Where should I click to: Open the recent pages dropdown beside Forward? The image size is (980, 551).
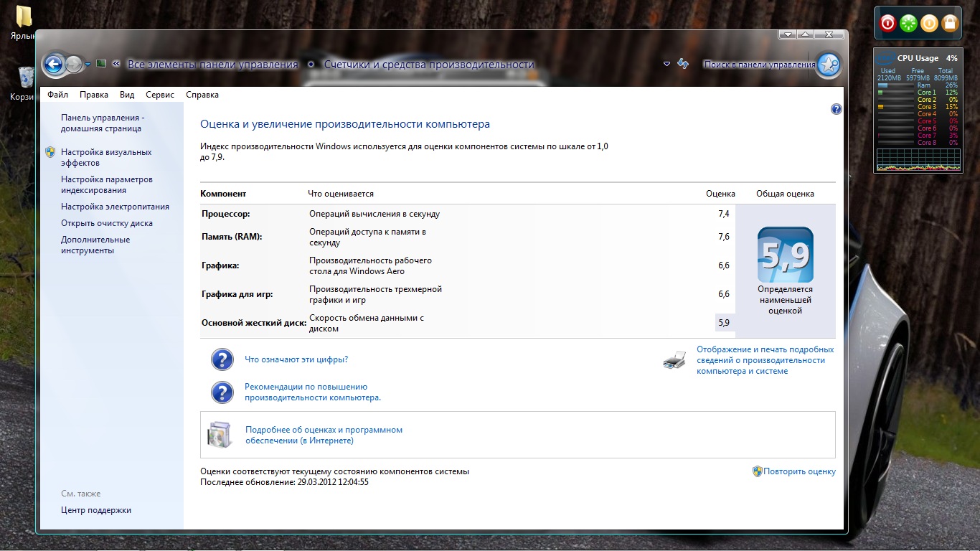pos(88,65)
